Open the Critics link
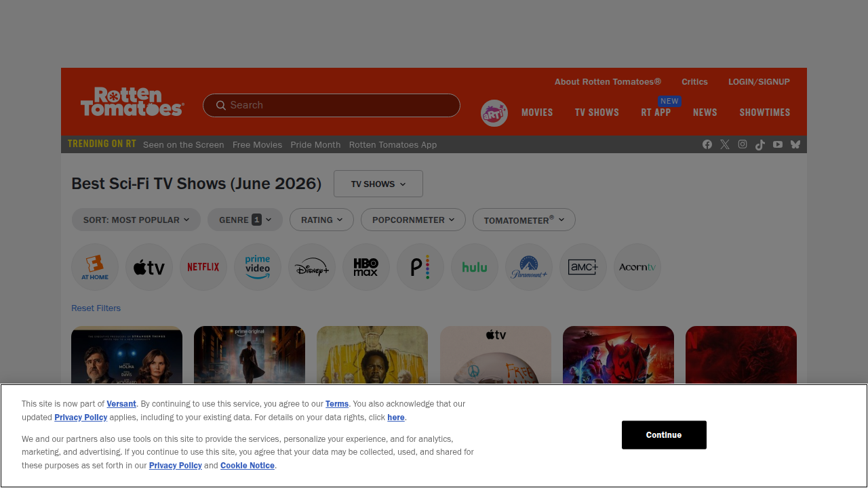The height and width of the screenshot is (488, 868). click(694, 81)
